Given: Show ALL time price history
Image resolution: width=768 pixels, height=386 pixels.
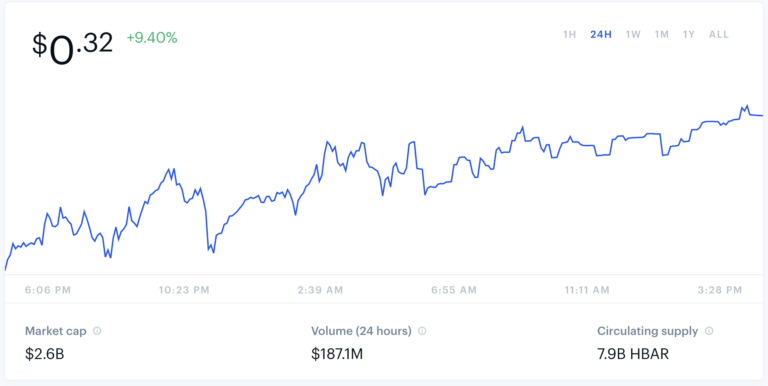Looking at the screenshot, I should [719, 35].
